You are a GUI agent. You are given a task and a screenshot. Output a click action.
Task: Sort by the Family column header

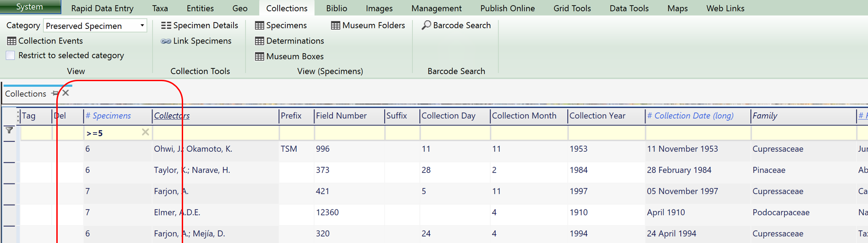(x=803, y=116)
